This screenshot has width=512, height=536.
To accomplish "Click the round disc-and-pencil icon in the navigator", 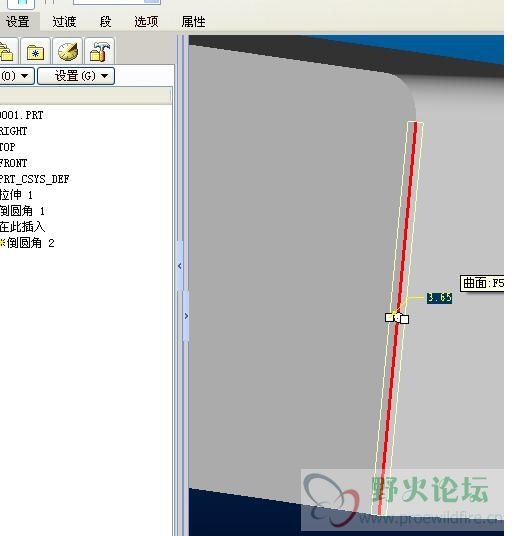I will tap(67, 52).
